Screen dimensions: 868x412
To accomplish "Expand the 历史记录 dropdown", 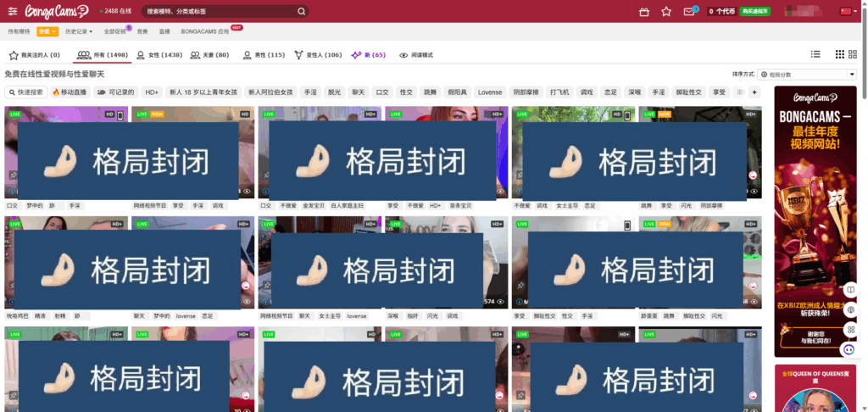I will [79, 31].
